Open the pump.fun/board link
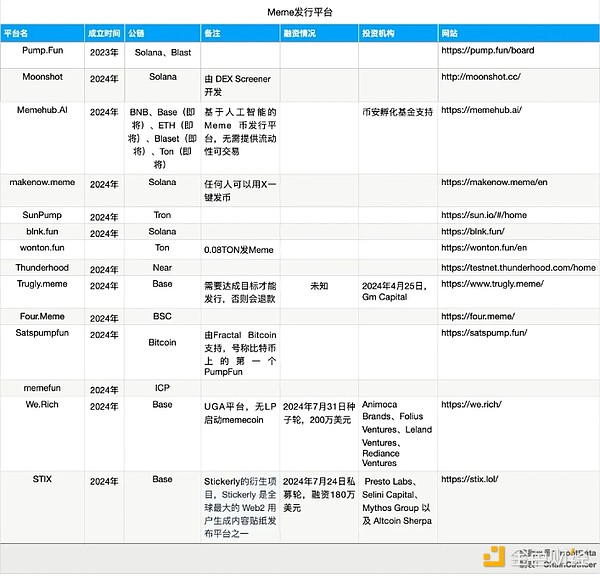 487,50
